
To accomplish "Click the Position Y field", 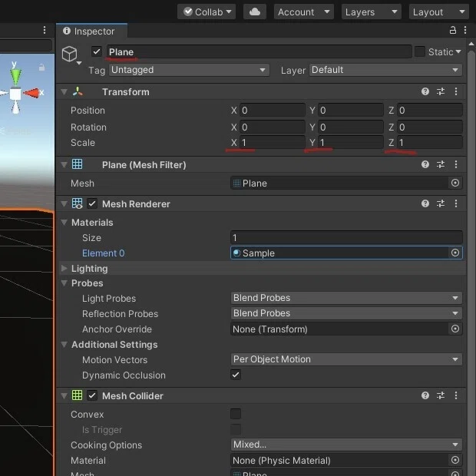I will (351, 111).
